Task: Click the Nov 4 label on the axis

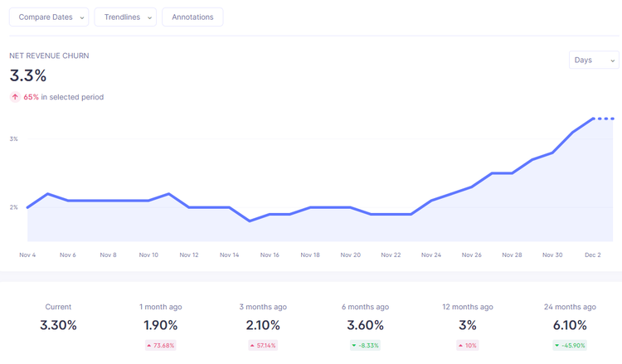Action: coord(27,255)
